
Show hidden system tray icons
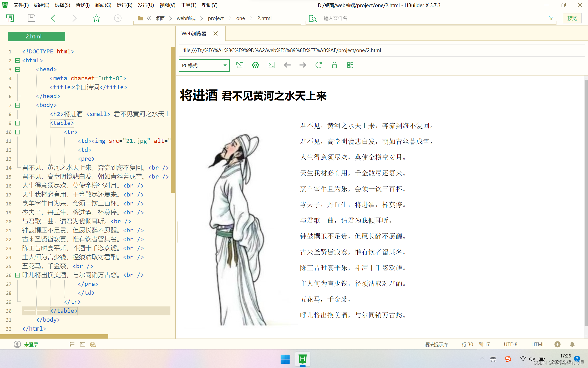point(482,359)
